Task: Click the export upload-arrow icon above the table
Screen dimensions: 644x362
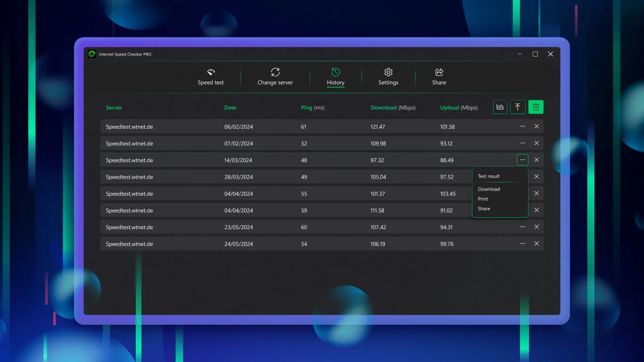Action: coord(518,107)
